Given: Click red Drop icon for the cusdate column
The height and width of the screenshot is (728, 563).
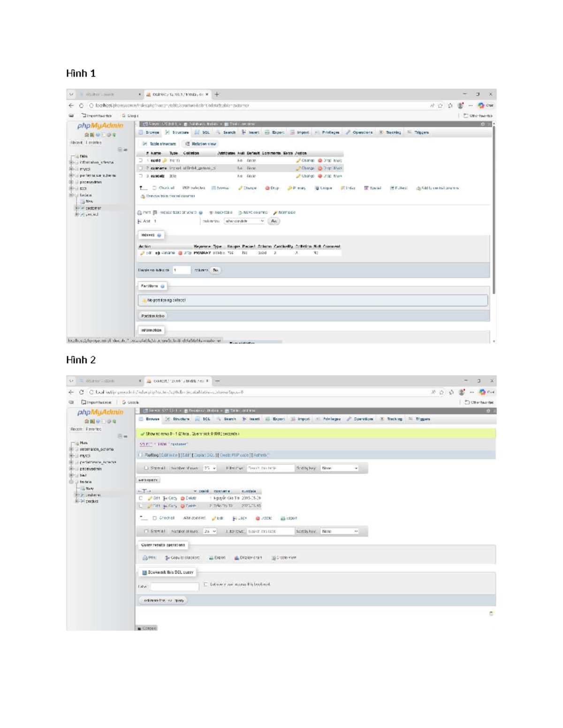Looking at the screenshot, I should [320, 176].
